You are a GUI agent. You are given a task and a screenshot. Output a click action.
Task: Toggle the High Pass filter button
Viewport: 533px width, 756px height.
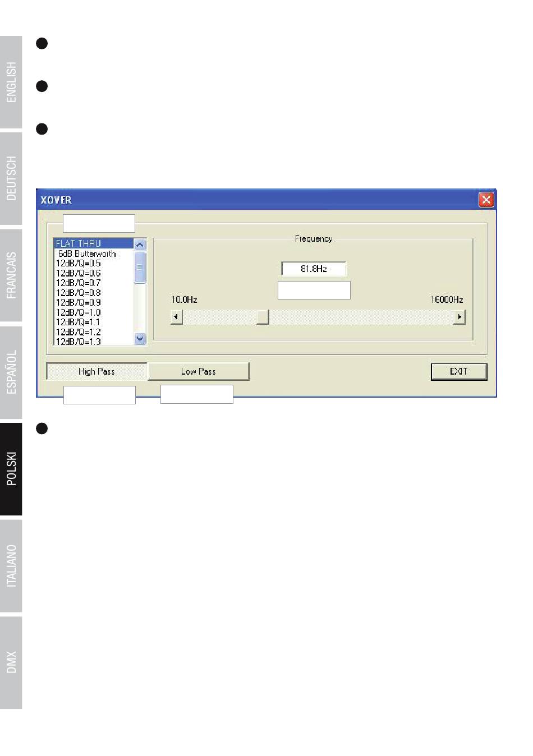[x=97, y=371]
